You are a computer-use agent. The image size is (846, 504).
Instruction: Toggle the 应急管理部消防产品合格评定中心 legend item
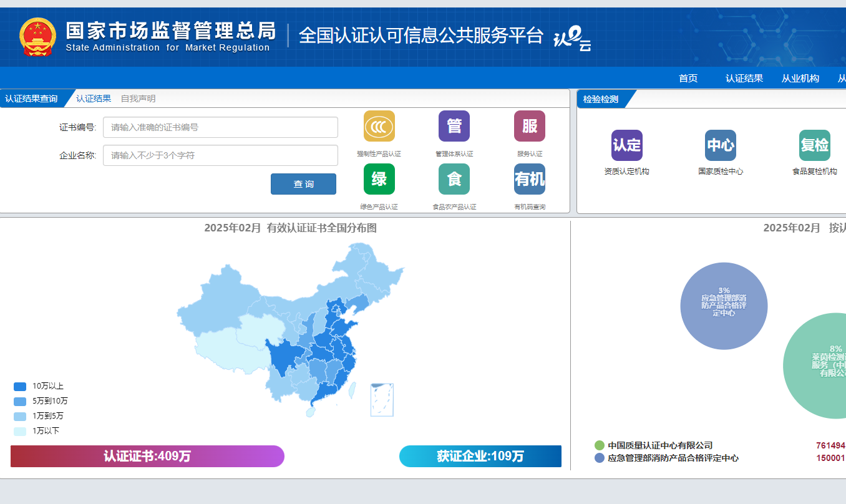coord(674,458)
